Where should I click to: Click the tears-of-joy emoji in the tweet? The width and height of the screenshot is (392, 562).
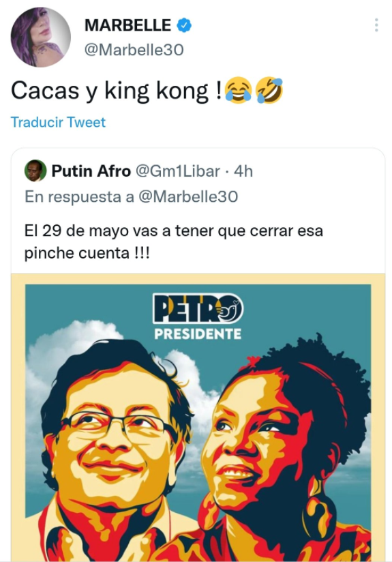pyautogui.click(x=239, y=91)
